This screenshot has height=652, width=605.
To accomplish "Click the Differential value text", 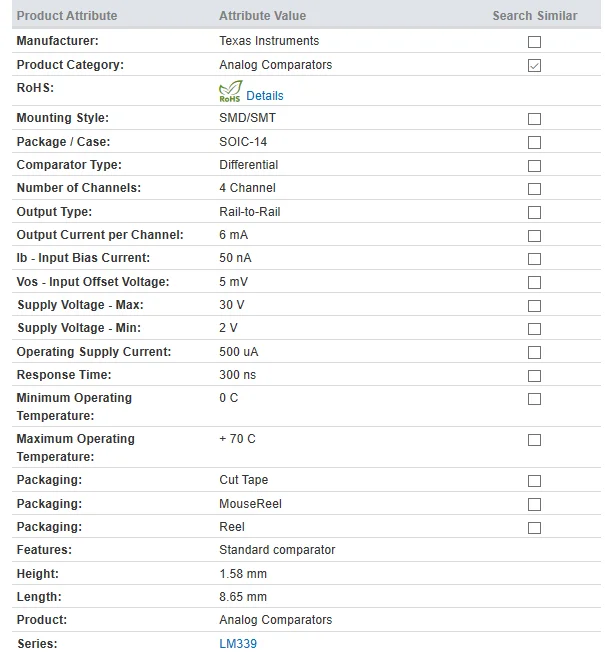I will pyautogui.click(x=248, y=165).
